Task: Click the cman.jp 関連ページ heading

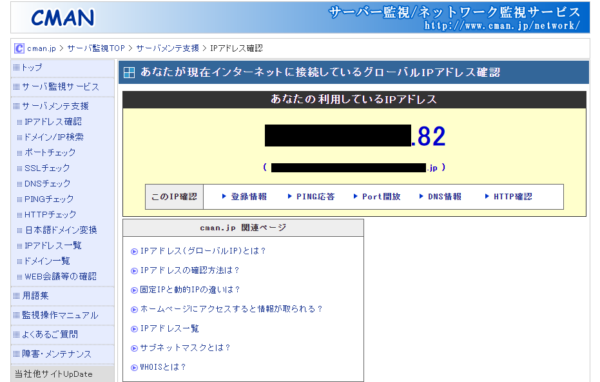Action: [x=243, y=228]
